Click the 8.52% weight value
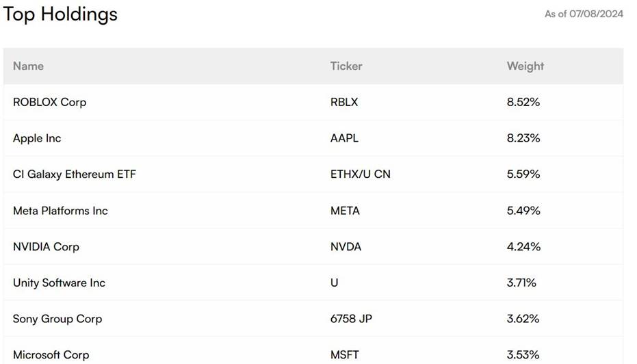 click(x=523, y=102)
